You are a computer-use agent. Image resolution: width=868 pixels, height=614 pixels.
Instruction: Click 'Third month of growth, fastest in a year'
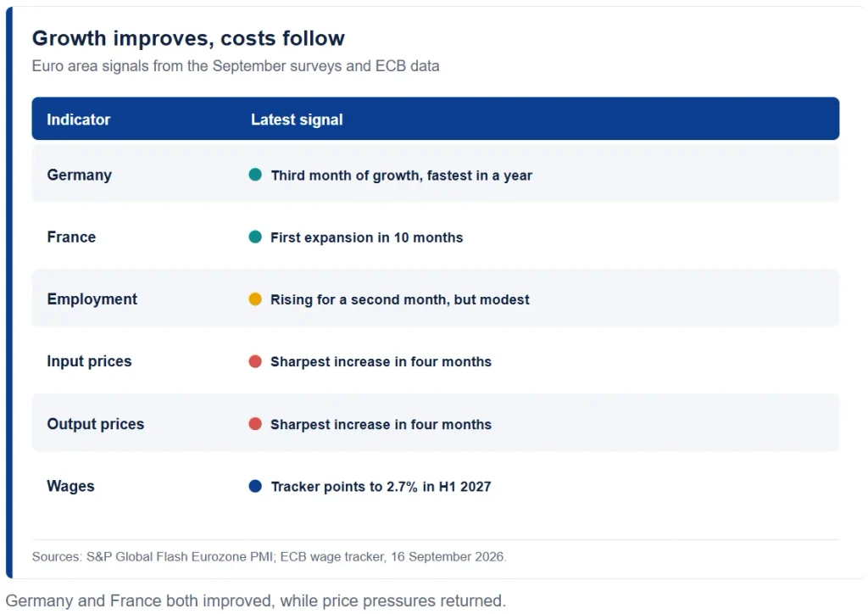[x=401, y=176]
